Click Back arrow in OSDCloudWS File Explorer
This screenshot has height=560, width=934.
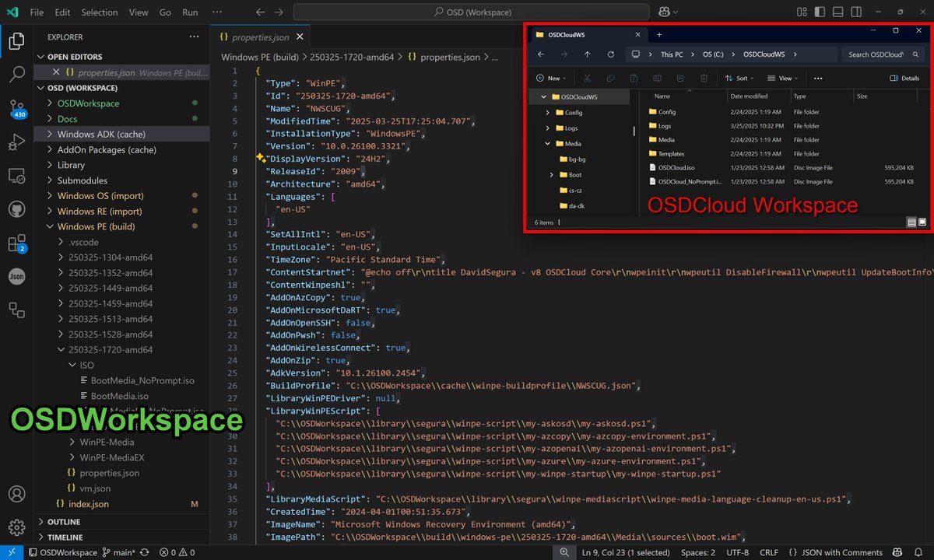tap(541, 54)
